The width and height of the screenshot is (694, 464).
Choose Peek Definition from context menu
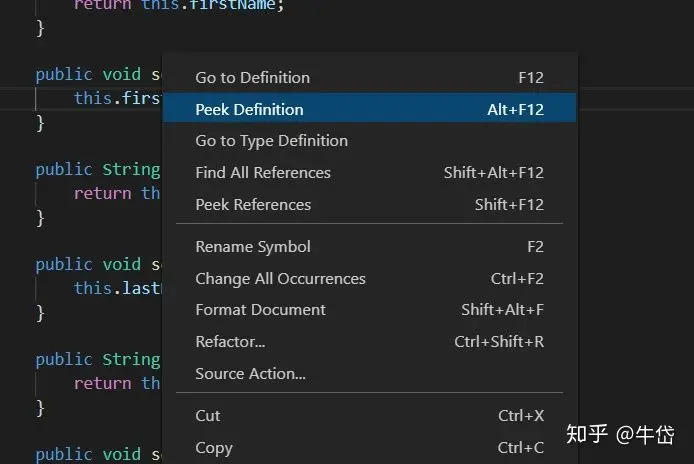click(x=250, y=109)
